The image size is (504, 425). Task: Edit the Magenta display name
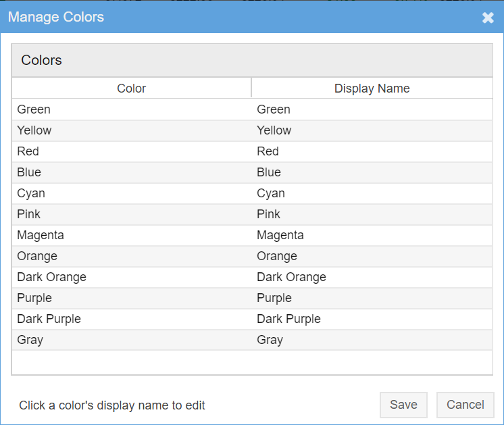pyautogui.click(x=372, y=235)
